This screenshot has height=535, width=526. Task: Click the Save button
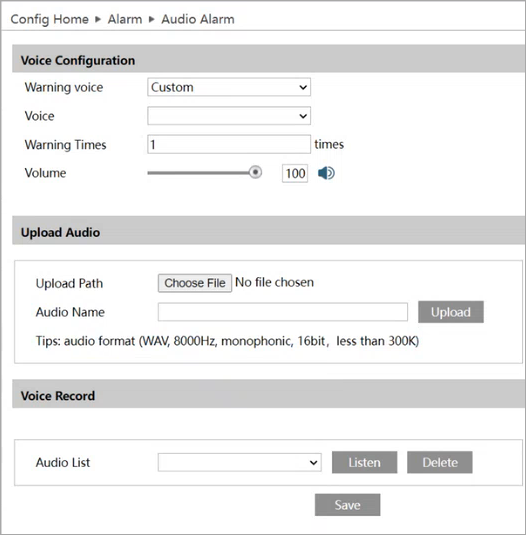tap(347, 505)
